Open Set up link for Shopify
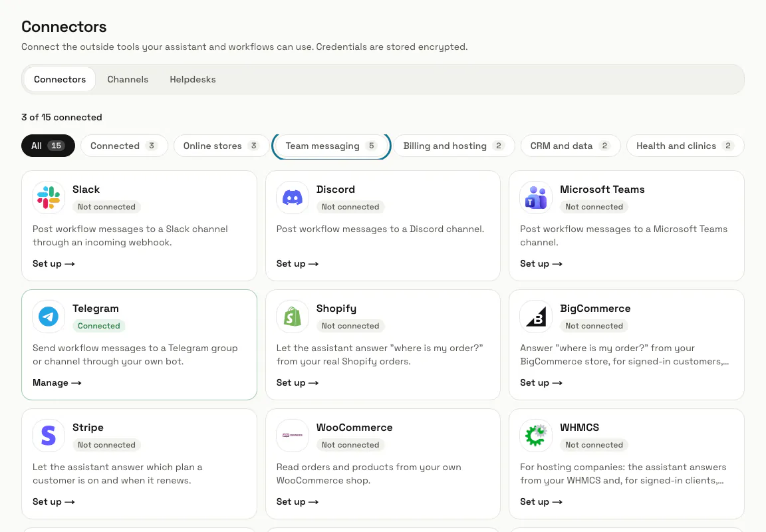The image size is (766, 532). coord(297,382)
